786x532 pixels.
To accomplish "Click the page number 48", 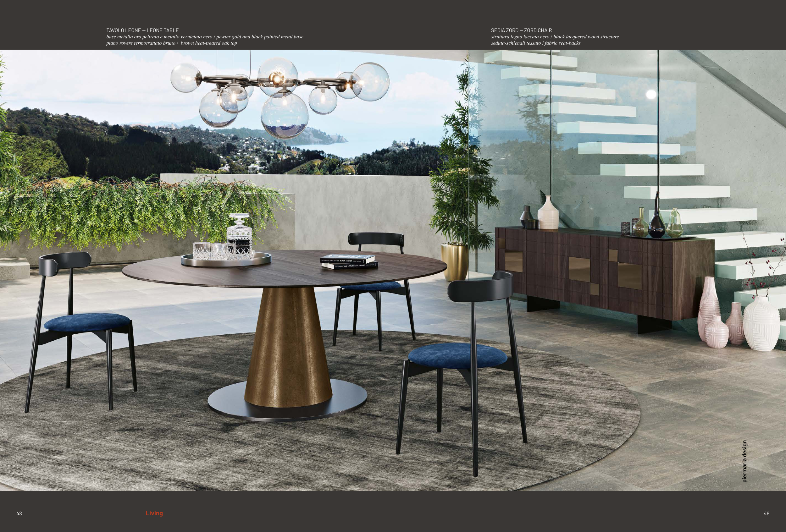I will tap(19, 513).
